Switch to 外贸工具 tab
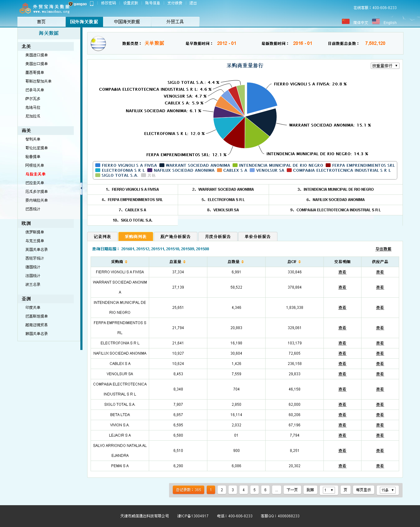Viewport: 420px width, 527px height. click(x=175, y=22)
